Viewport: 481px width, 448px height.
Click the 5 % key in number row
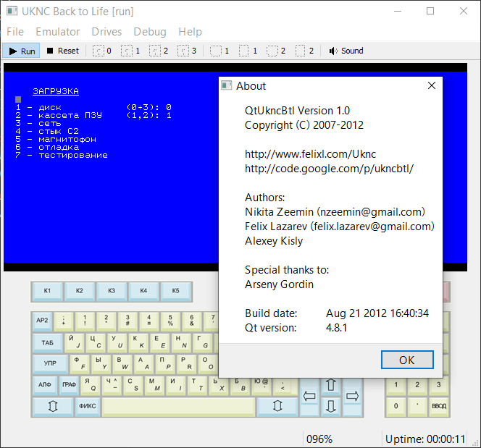170,321
